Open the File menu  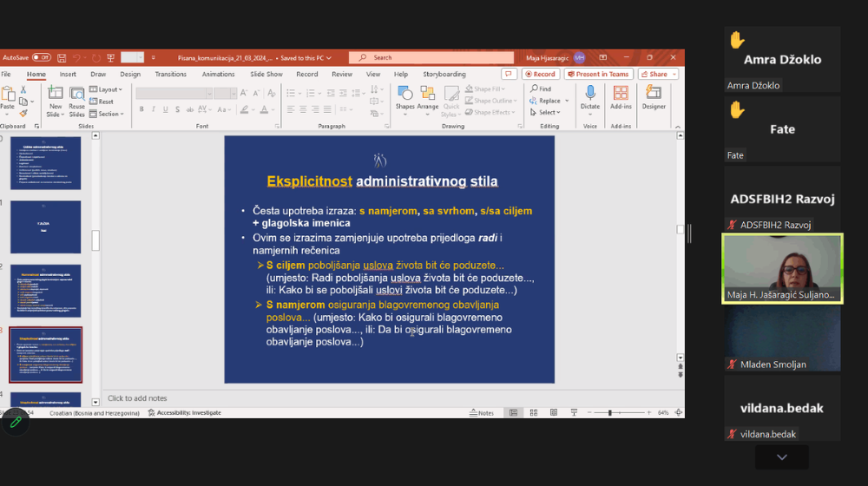[x=6, y=74]
